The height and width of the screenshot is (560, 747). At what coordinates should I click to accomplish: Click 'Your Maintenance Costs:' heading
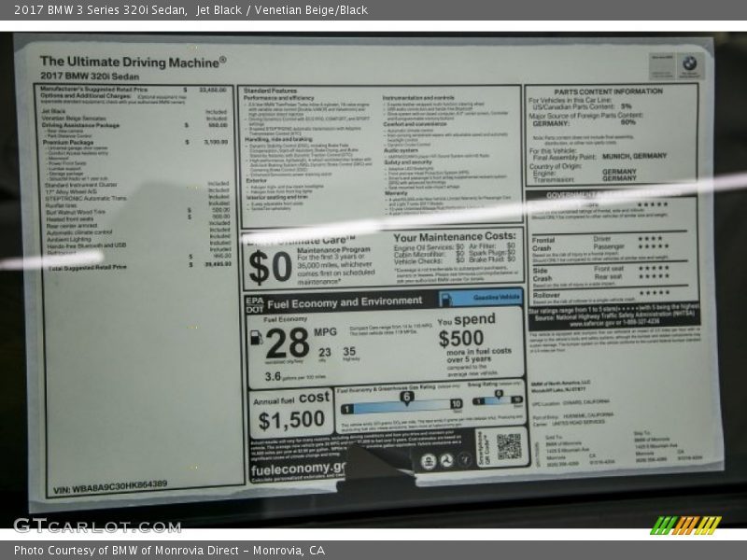[x=455, y=236]
